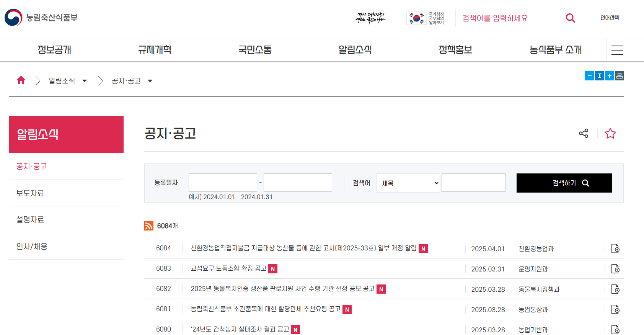The height and width of the screenshot is (335, 644).
Task: Click the 2025.04.01 date cell
Action: (x=488, y=249)
